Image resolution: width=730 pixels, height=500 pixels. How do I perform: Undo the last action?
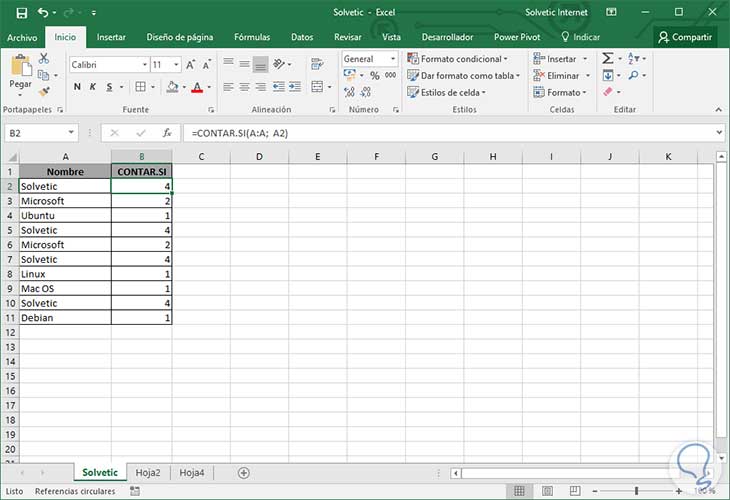[x=43, y=13]
